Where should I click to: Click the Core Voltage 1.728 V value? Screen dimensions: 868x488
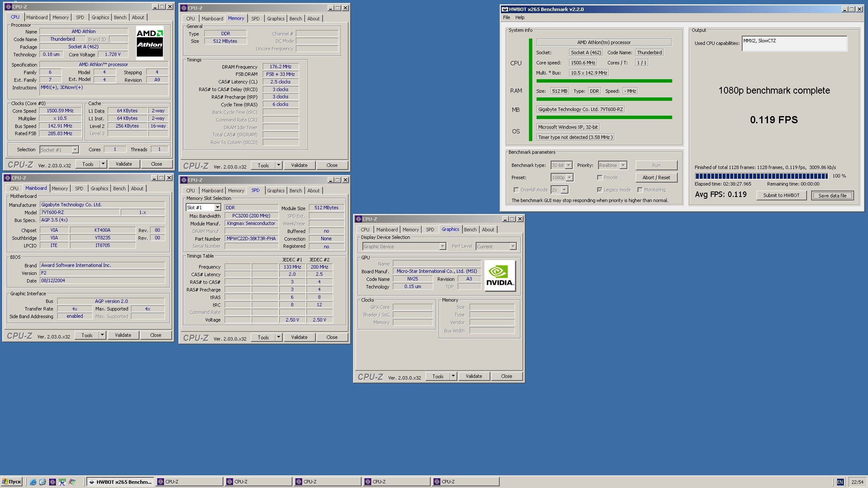tap(113, 54)
